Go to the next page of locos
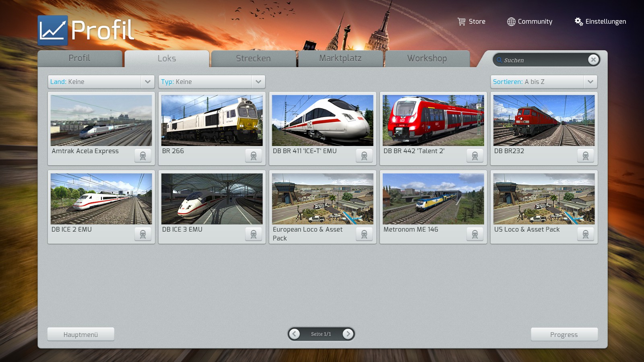The width and height of the screenshot is (644, 362). pyautogui.click(x=348, y=334)
